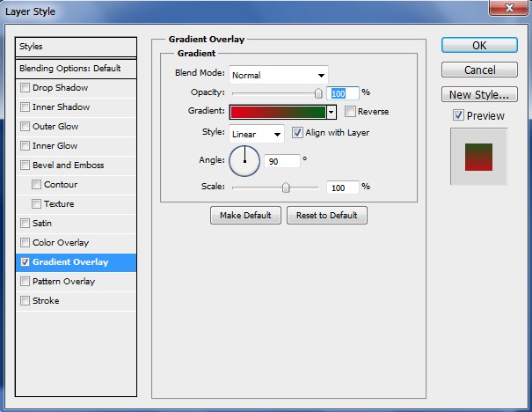Tick the Inner Shadow checkbox

click(x=25, y=107)
